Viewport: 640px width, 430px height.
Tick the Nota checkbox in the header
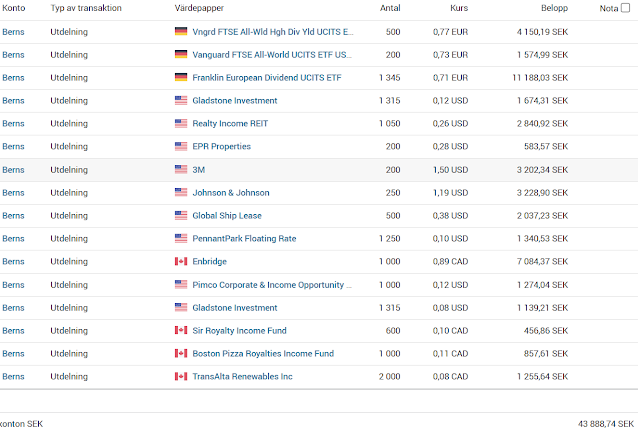pos(625,8)
